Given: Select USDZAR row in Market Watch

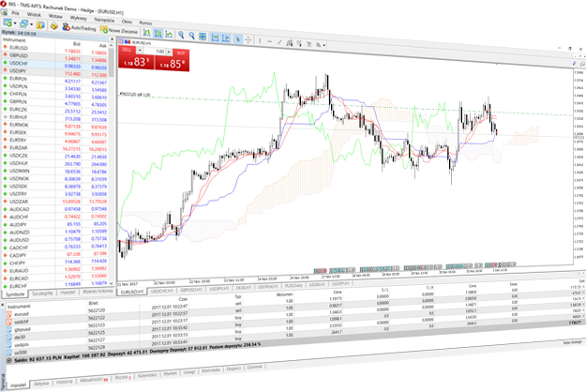Looking at the screenshot, I should (x=55, y=202).
